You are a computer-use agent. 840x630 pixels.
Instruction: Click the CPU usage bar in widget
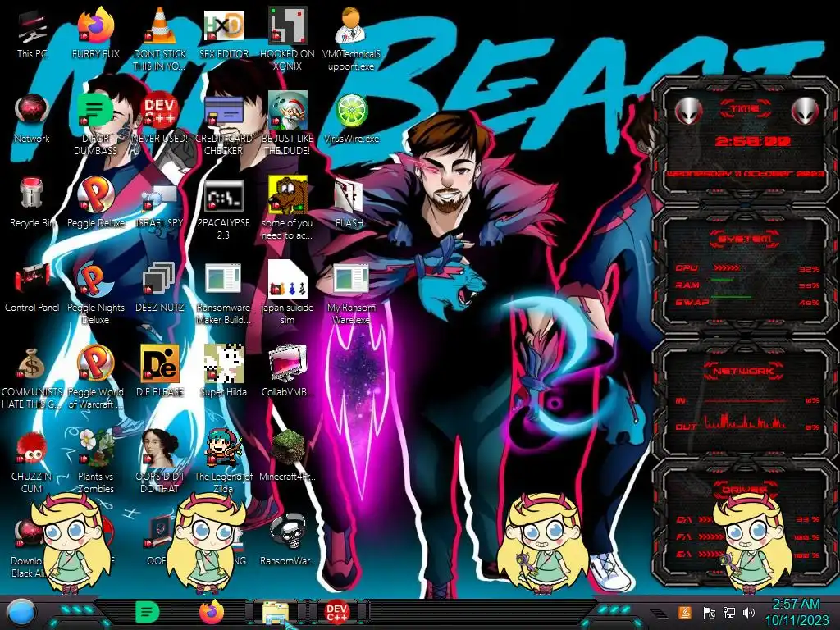pyautogui.click(x=727, y=267)
